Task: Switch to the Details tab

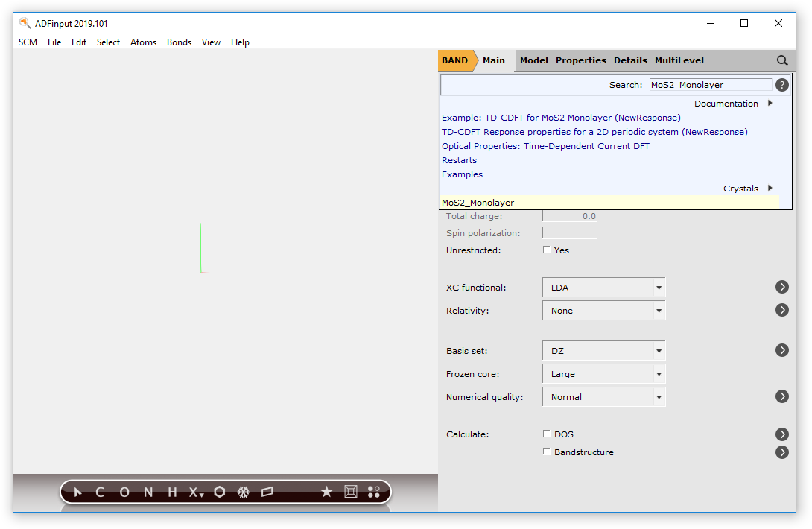Action: pos(630,60)
